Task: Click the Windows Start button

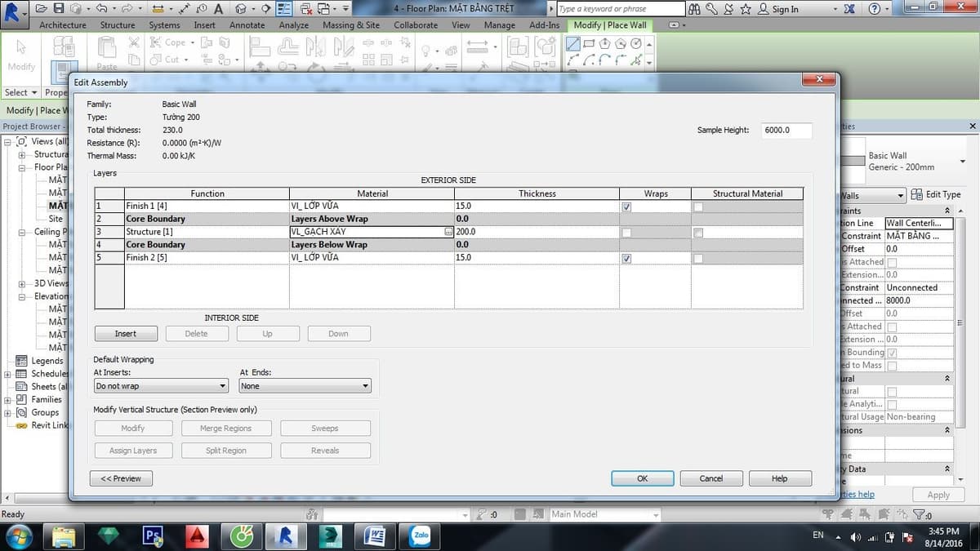Action: click(x=18, y=535)
